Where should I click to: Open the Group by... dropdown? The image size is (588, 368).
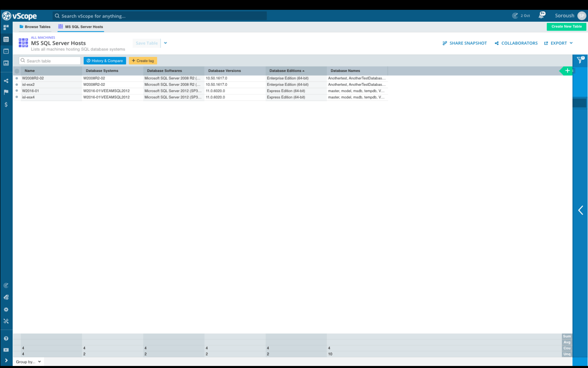(x=28, y=362)
